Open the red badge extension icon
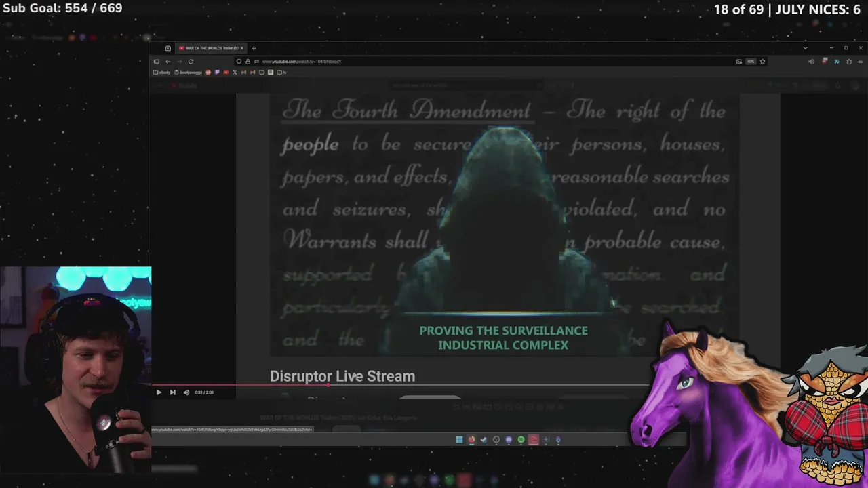Screen dimensions: 868x488 [x=825, y=61]
